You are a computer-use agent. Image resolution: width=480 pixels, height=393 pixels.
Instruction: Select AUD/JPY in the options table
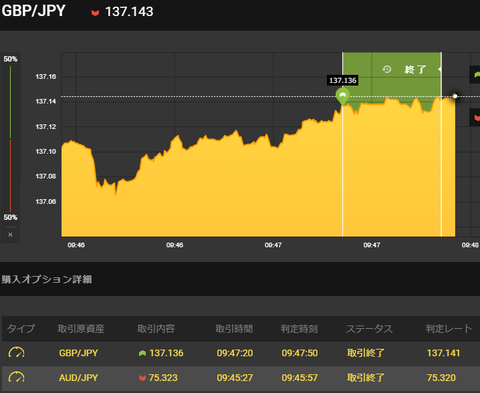click(78, 378)
